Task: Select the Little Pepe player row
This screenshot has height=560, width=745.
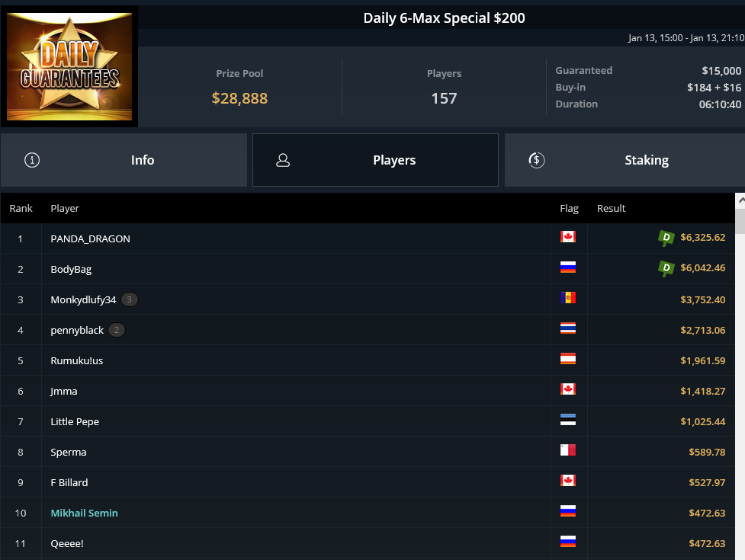Action: coord(368,421)
